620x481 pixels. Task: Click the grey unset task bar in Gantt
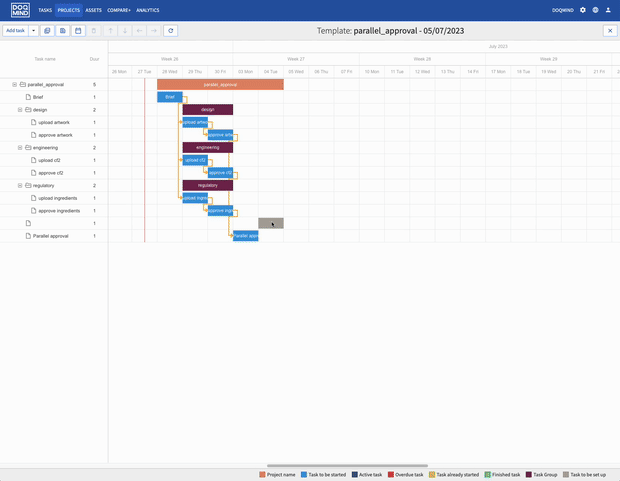click(271, 223)
